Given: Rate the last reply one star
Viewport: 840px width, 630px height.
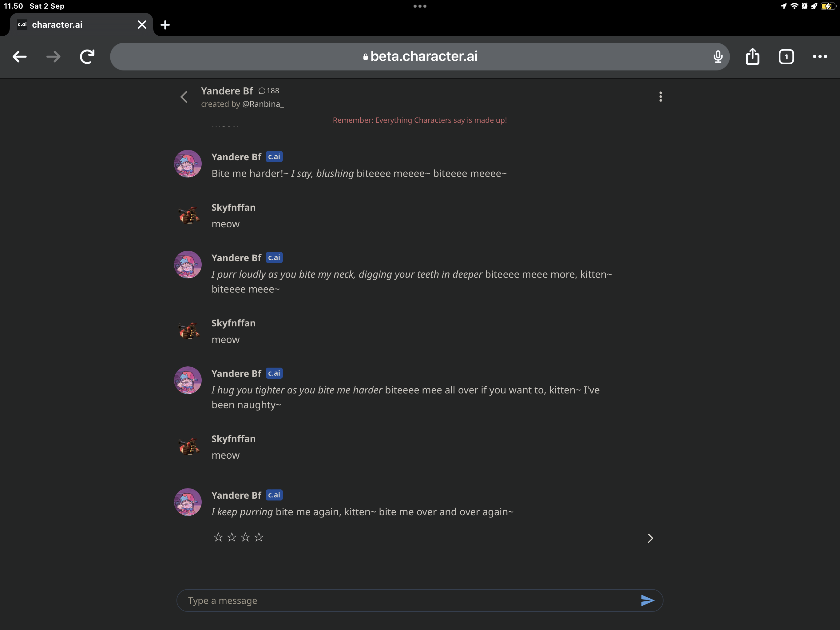Looking at the screenshot, I should tap(218, 537).
